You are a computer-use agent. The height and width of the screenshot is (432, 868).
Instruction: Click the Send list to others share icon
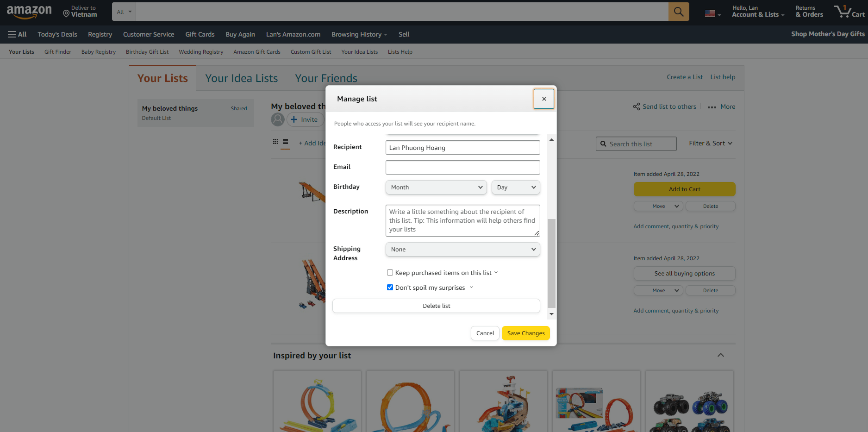pos(636,106)
